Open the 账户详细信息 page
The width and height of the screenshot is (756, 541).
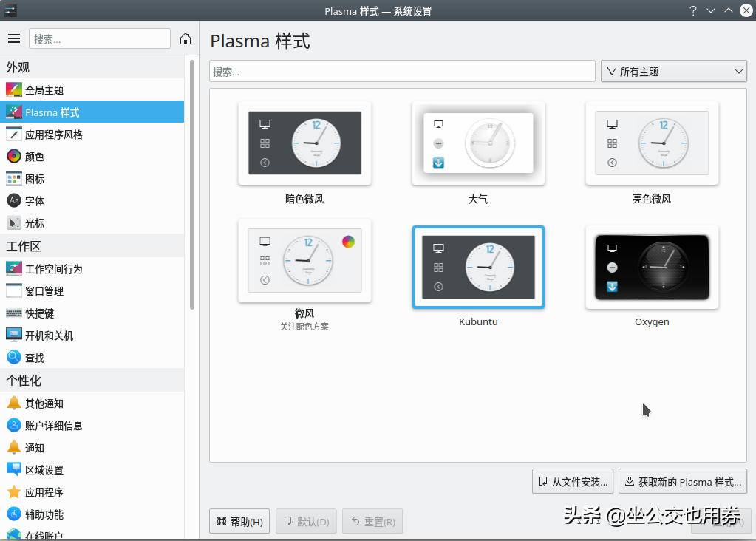(92, 425)
